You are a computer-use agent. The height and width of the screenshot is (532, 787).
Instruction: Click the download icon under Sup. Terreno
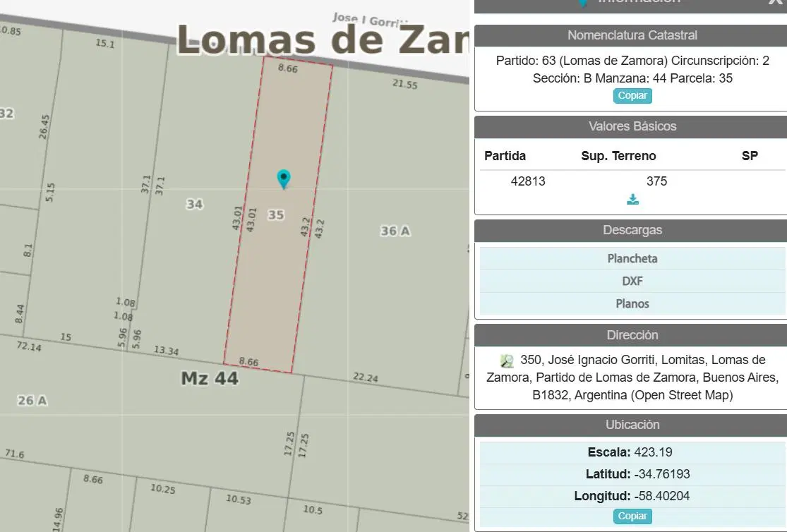632,200
